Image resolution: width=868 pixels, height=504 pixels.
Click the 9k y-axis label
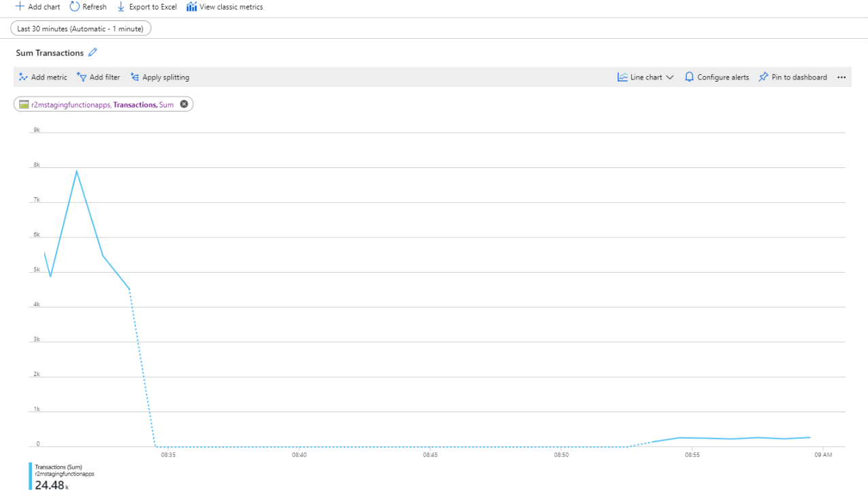[37, 129]
